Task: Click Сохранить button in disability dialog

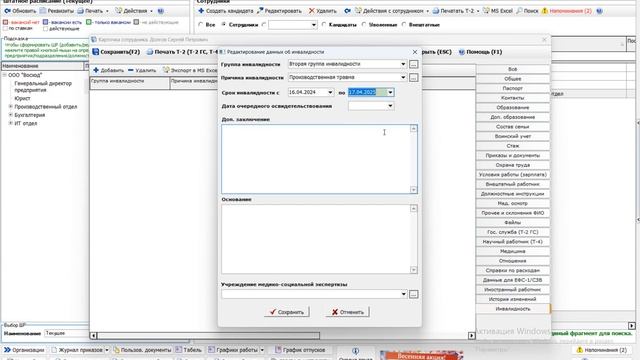Action: [287, 312]
